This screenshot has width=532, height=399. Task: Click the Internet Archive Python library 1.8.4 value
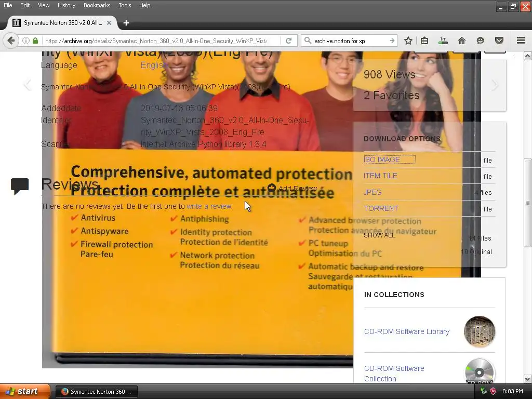pos(203,144)
